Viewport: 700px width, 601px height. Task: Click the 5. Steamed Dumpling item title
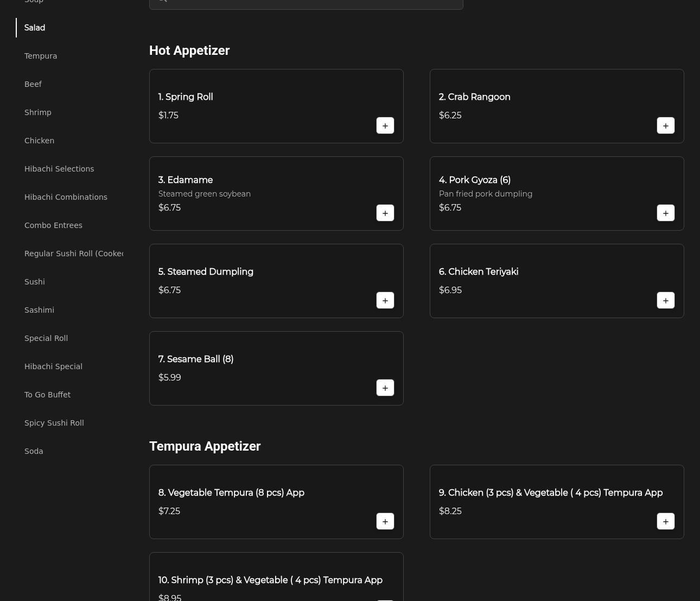click(x=206, y=272)
